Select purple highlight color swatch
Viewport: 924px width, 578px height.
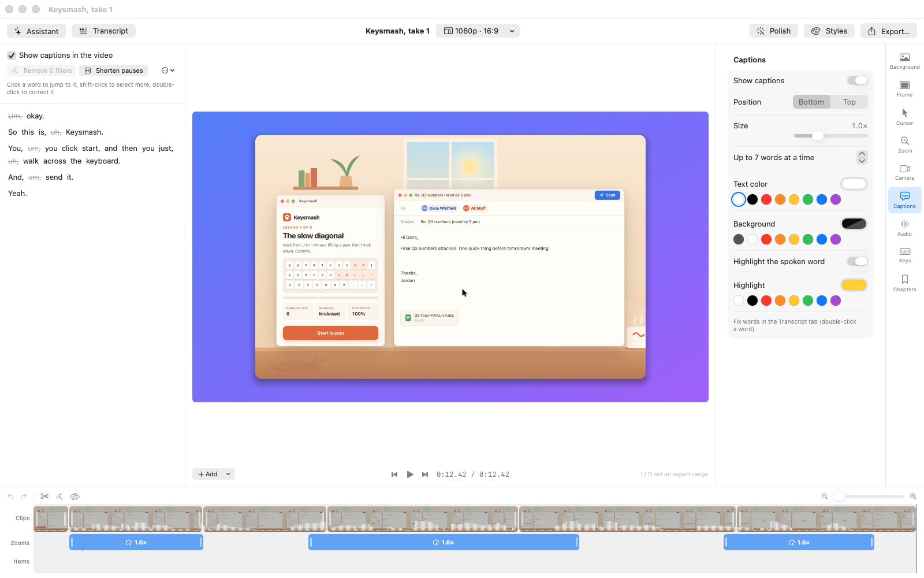(836, 301)
